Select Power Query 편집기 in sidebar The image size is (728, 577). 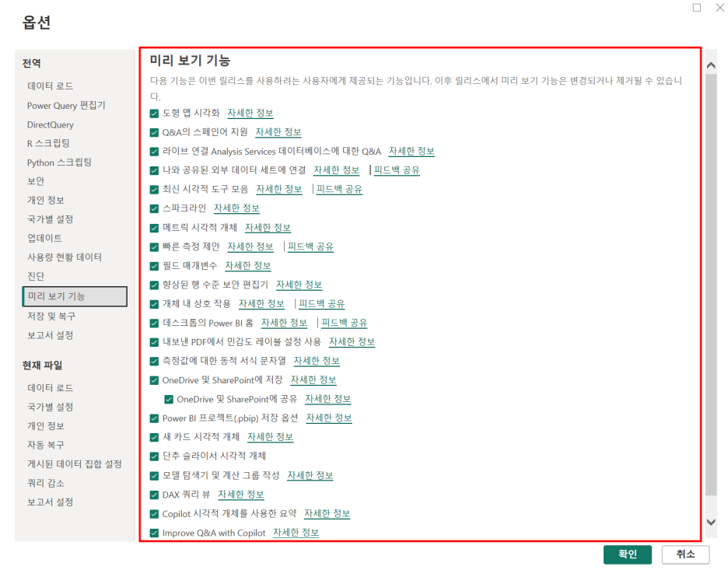(x=66, y=106)
